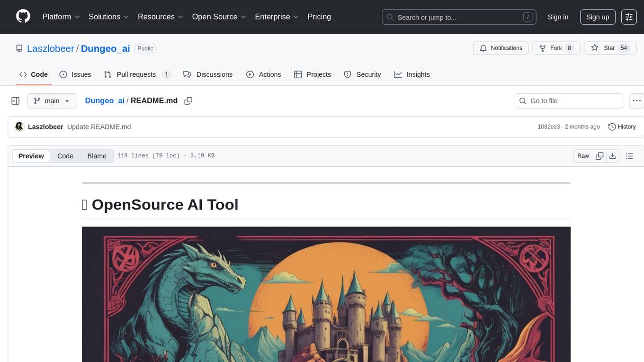This screenshot has width=644, height=362.
Task: Open the command palette icon
Action: (629, 17)
